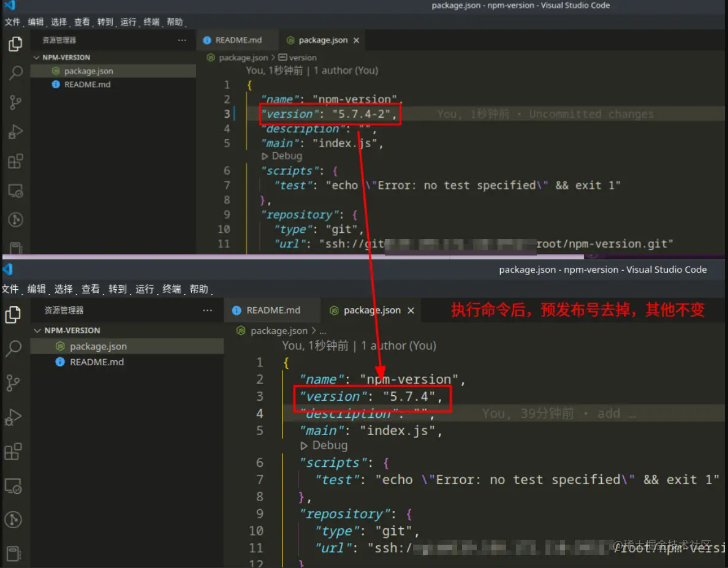Open Source Control view in lower window
This screenshot has height=568, width=728.
pos(13,383)
